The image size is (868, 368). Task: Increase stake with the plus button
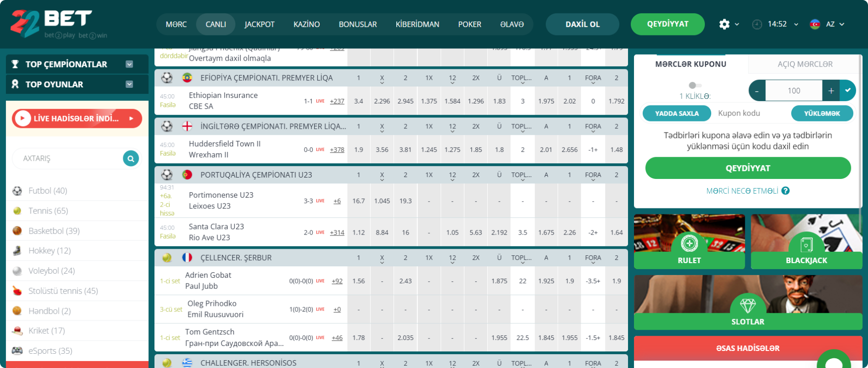click(831, 90)
